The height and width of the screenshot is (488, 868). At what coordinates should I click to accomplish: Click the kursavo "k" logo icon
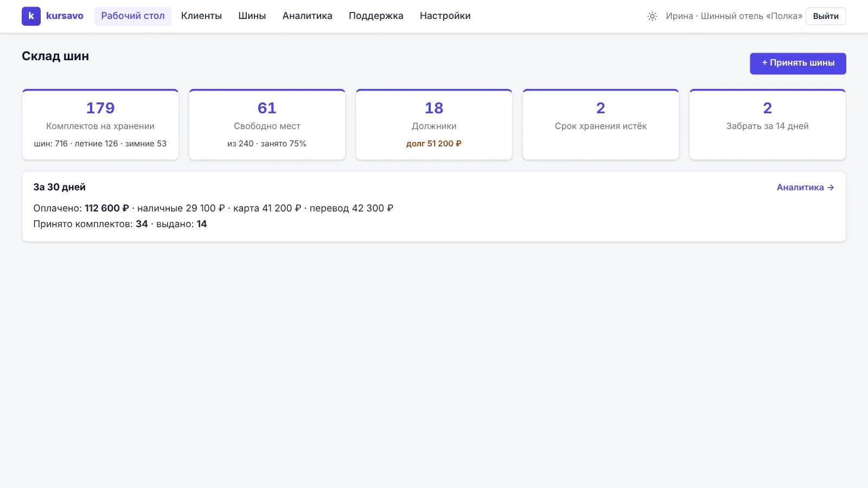click(x=31, y=16)
